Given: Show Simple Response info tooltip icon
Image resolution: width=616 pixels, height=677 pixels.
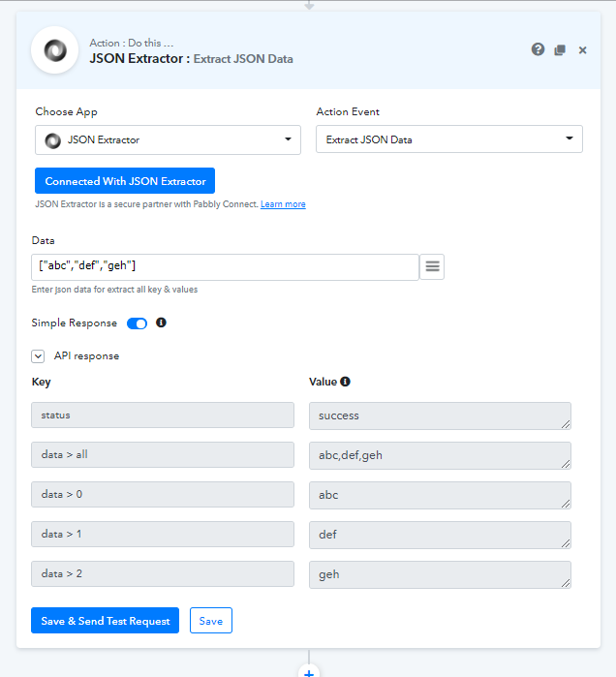Looking at the screenshot, I should tap(161, 323).
